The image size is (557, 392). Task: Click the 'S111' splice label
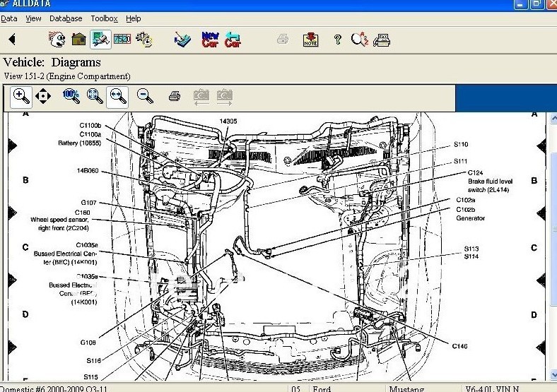pyautogui.click(x=460, y=161)
